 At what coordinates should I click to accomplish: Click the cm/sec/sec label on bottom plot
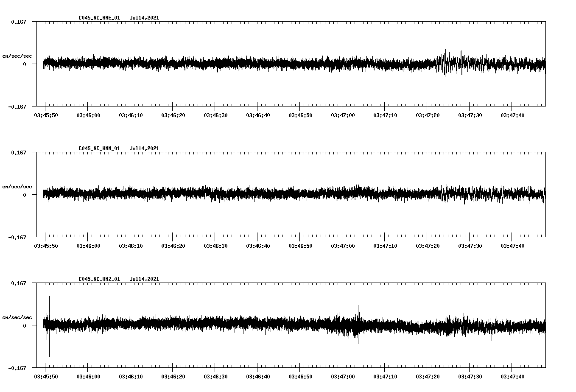click(17, 316)
